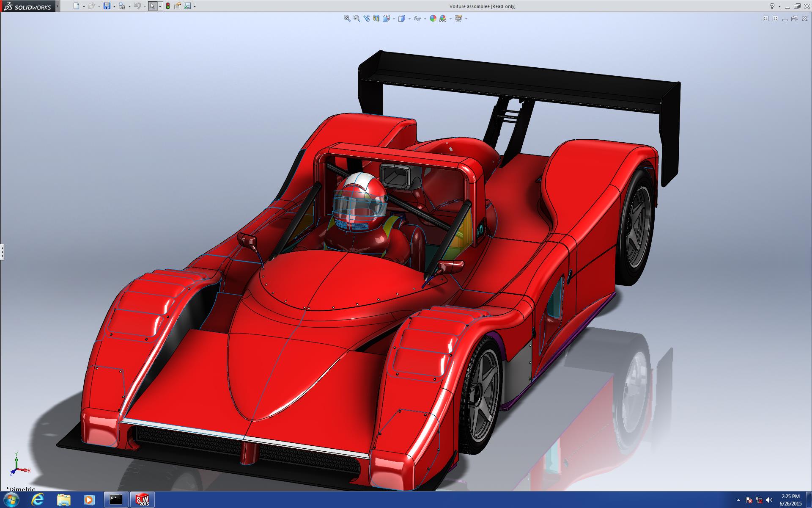Image resolution: width=812 pixels, height=508 pixels.
Task: Toggle the Section View tool
Action: [376, 18]
